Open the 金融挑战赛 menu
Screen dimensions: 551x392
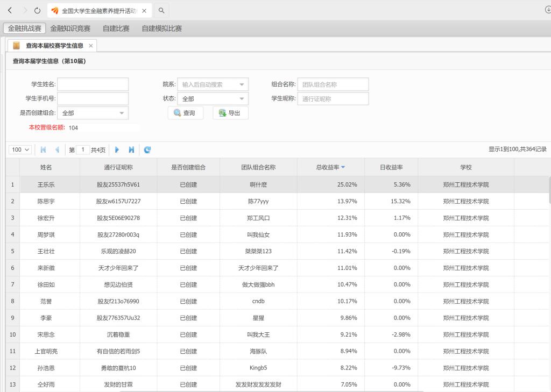pos(25,28)
